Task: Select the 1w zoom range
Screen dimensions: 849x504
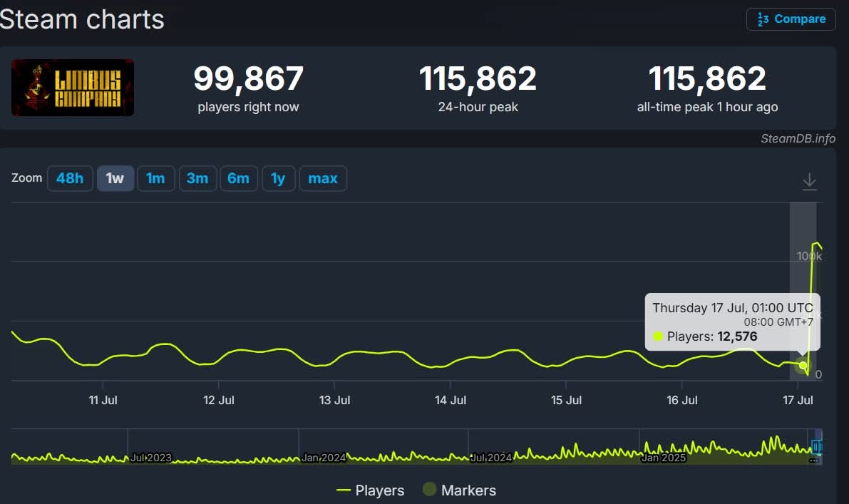Action: coord(115,178)
